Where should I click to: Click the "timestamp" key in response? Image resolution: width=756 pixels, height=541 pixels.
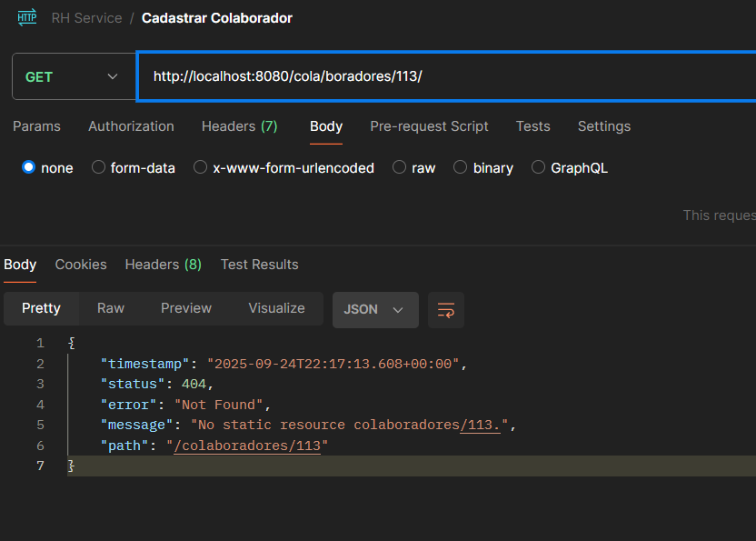click(144, 364)
